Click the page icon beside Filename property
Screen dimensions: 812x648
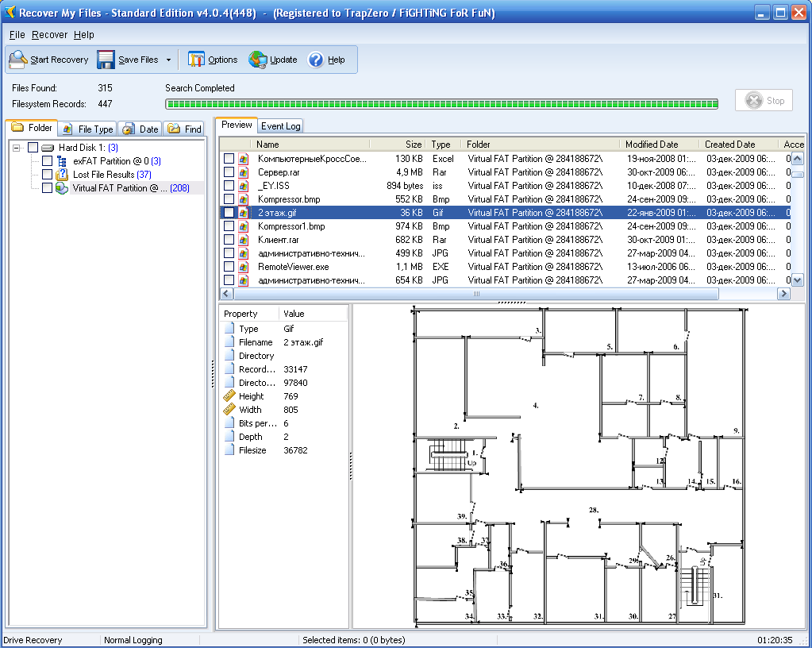tap(229, 342)
